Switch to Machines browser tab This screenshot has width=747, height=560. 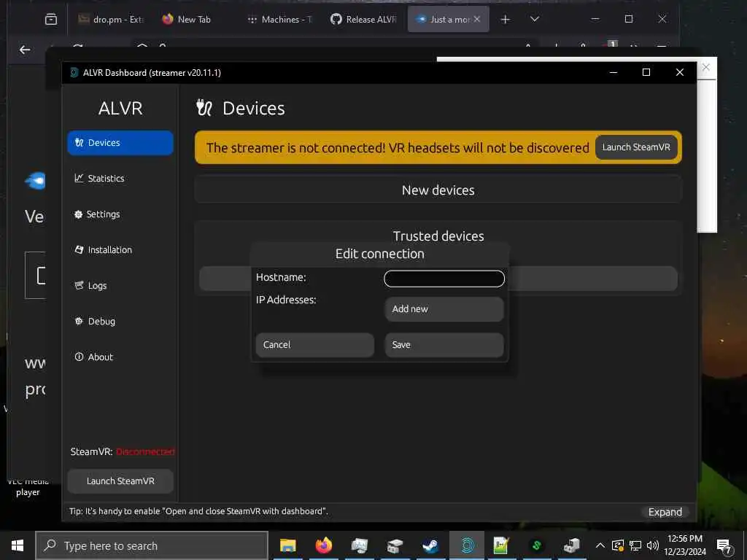pos(279,19)
